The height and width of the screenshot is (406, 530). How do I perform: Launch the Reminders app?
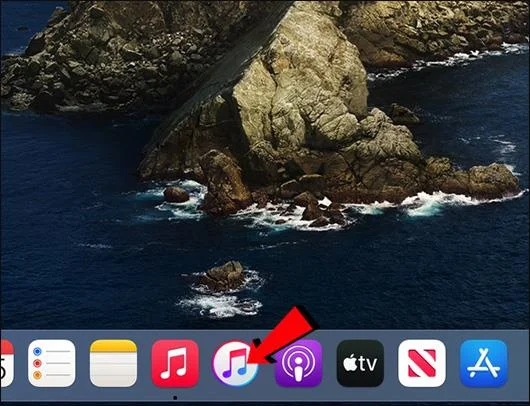[52, 363]
